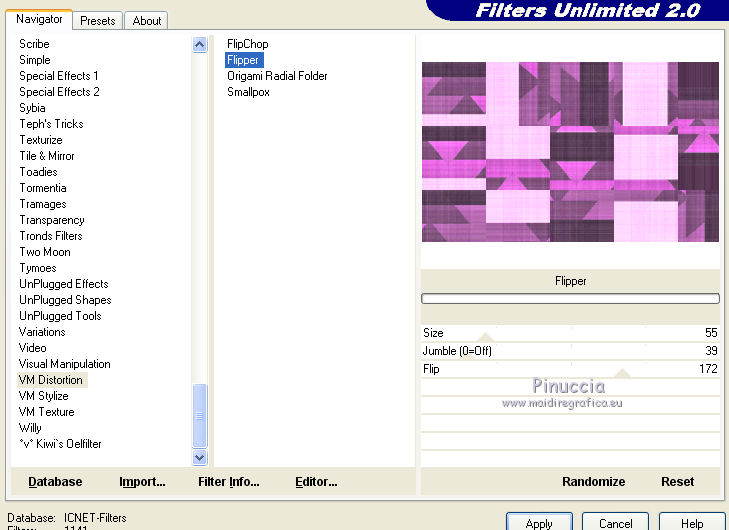Select the FlipChop filter
The width and height of the screenshot is (729, 530).
click(x=247, y=44)
